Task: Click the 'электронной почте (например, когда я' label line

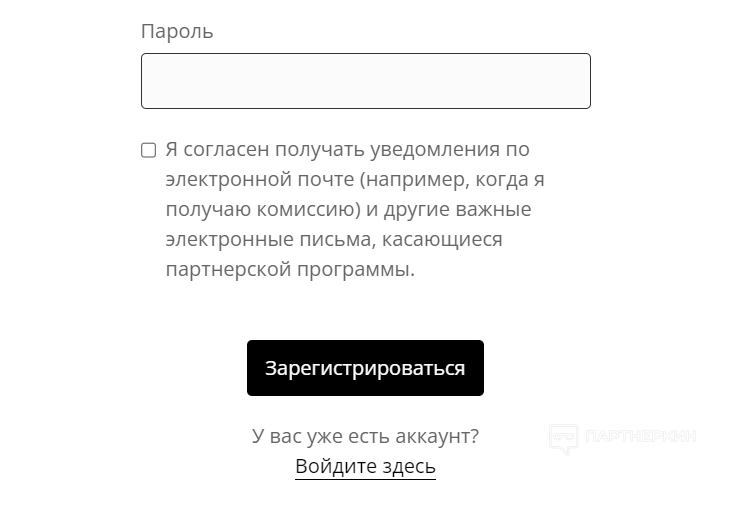Action: coord(355,180)
